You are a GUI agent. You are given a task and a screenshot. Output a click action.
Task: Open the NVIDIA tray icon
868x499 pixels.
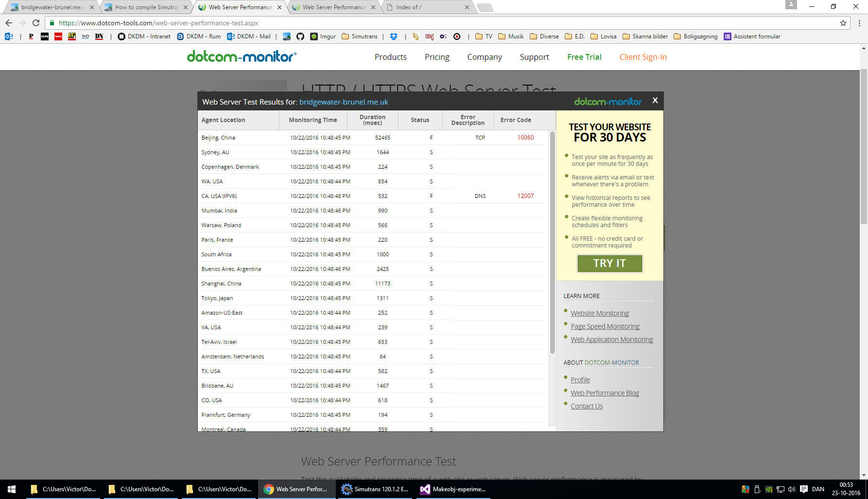coord(769,489)
